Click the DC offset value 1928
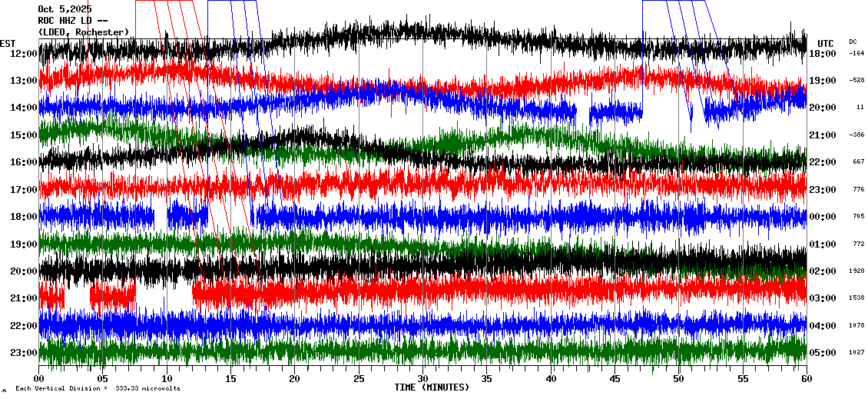868x399 pixels. 856,271
